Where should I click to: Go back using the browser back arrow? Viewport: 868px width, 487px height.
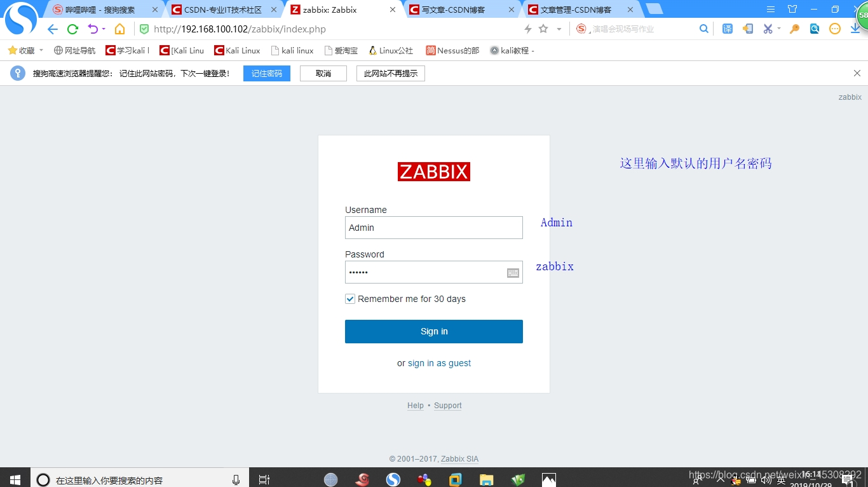pyautogui.click(x=53, y=29)
